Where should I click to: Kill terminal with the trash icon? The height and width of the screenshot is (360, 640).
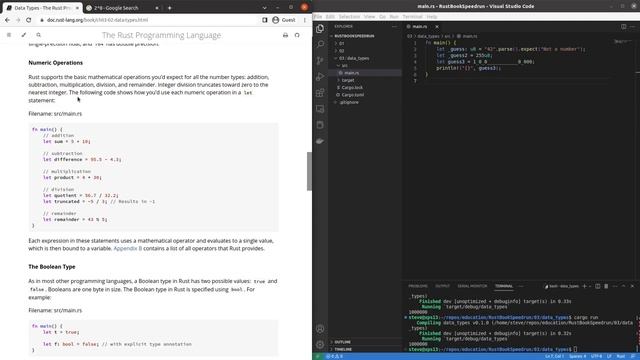(x=606, y=286)
